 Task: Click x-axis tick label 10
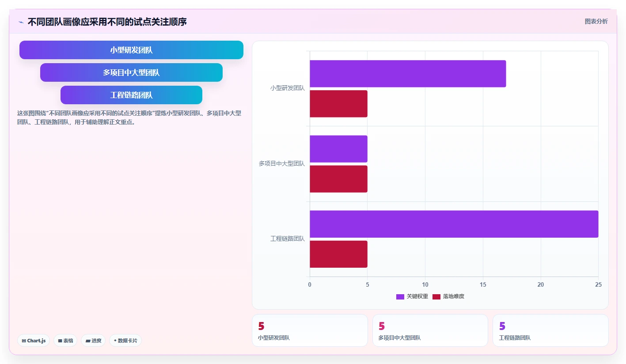click(425, 285)
